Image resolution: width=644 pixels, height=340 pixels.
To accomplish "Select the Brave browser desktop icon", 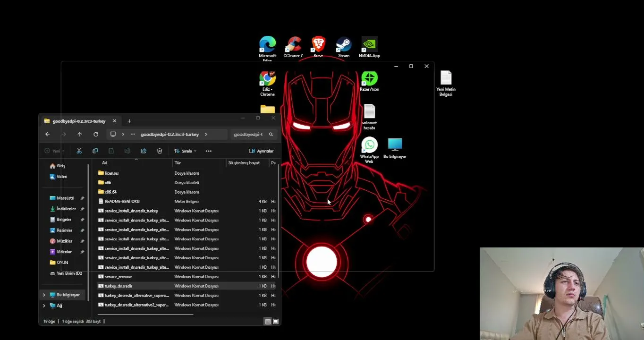I will pyautogui.click(x=318, y=47).
